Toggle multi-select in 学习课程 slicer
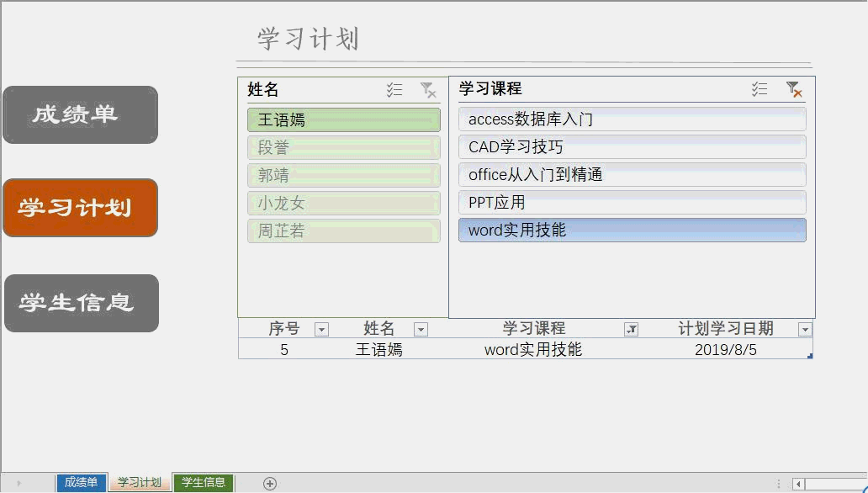 [x=759, y=88]
